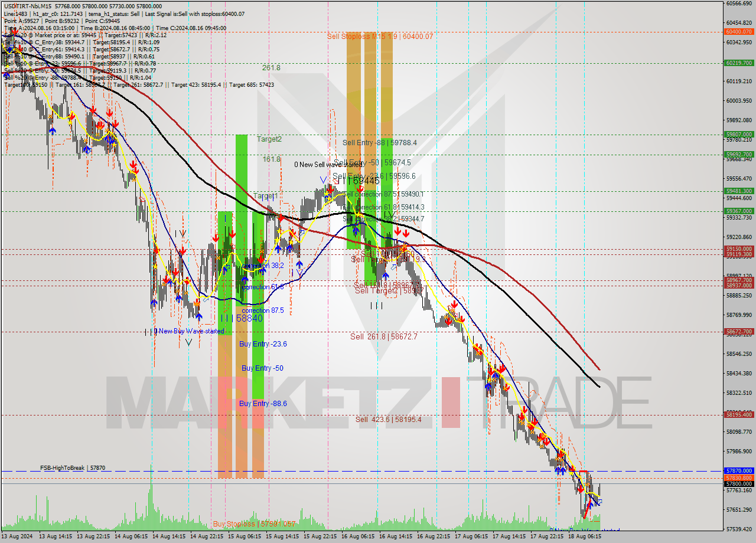Click the correction 38.2 label

(x=263, y=266)
